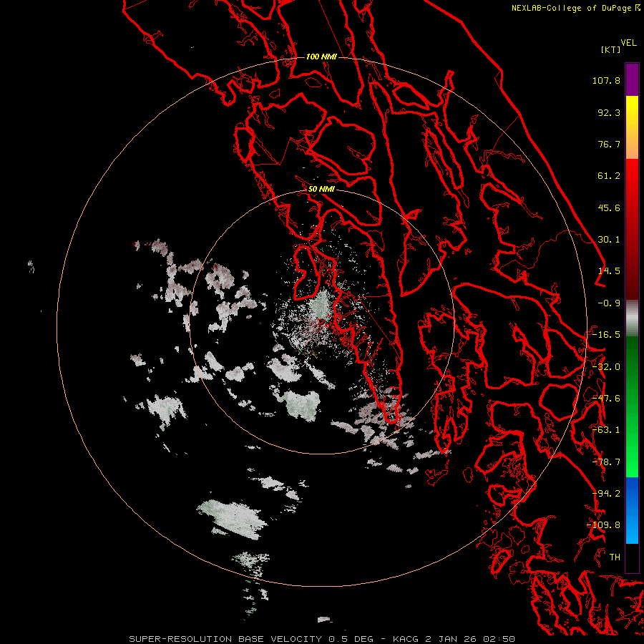Click the -16.5 velocity scale value
The height and width of the screenshot is (644, 644).
point(606,335)
